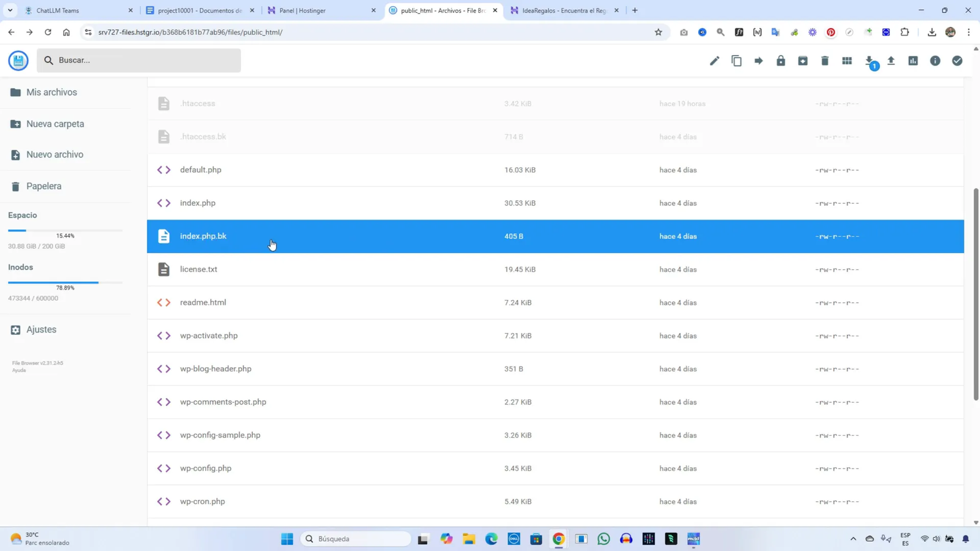The width and height of the screenshot is (980, 551).
Task: Expand the hidden system tray icons
Action: (x=853, y=539)
